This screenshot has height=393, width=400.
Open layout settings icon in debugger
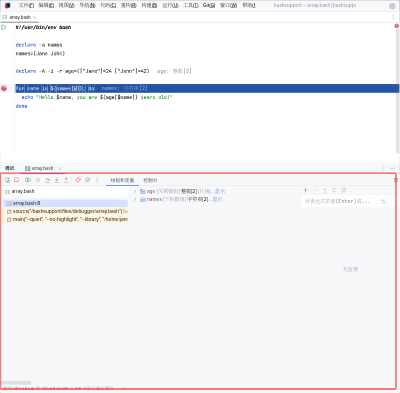coord(396,180)
